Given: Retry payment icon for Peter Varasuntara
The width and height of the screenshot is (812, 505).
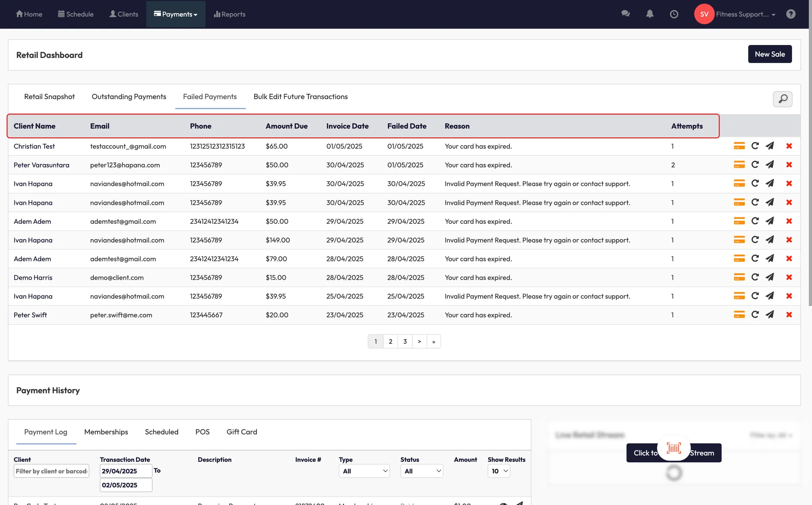Looking at the screenshot, I should 755,165.
